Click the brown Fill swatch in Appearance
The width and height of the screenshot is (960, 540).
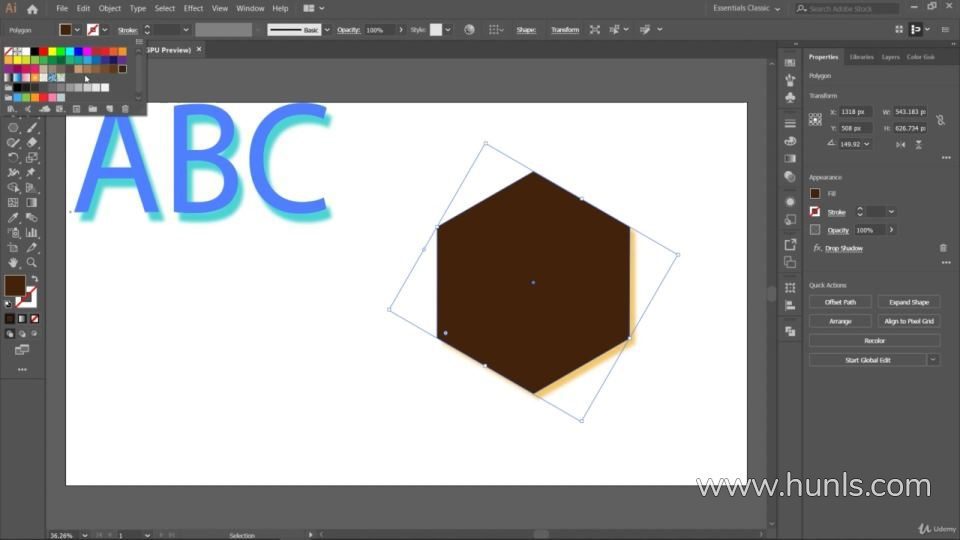point(815,193)
